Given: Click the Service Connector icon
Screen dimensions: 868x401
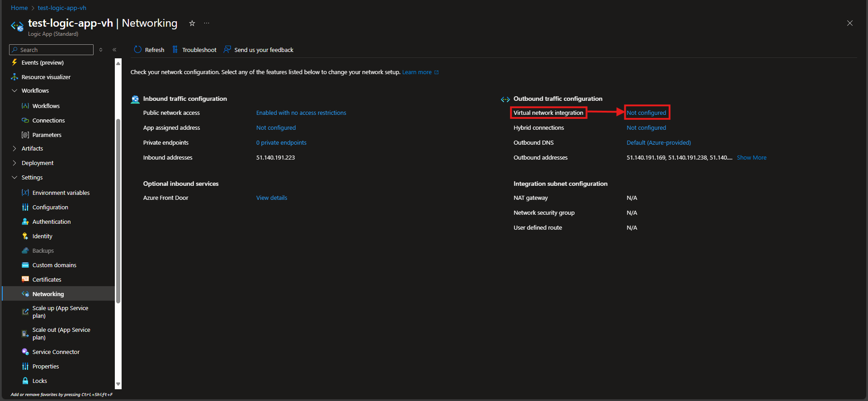Looking at the screenshot, I should point(25,352).
